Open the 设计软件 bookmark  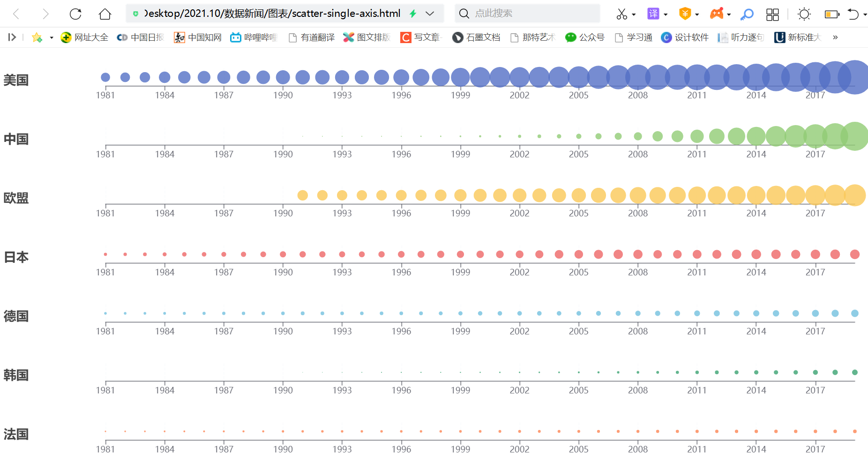pos(685,37)
